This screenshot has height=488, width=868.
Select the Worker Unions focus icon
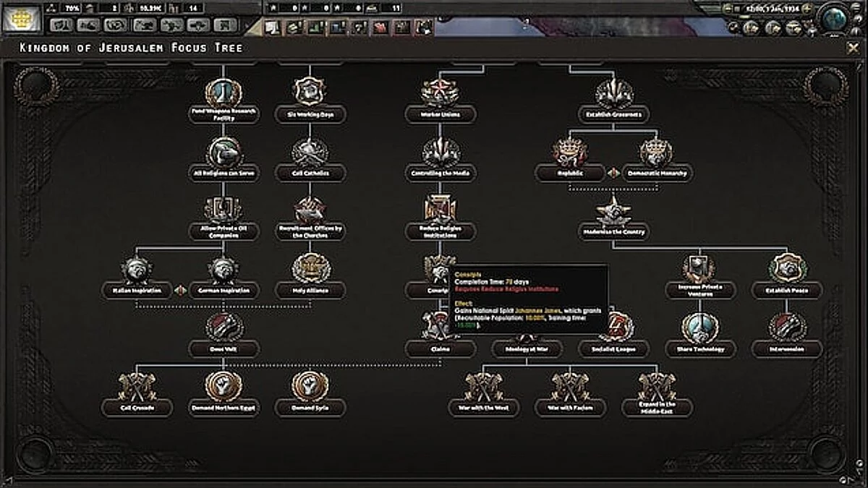(441, 93)
